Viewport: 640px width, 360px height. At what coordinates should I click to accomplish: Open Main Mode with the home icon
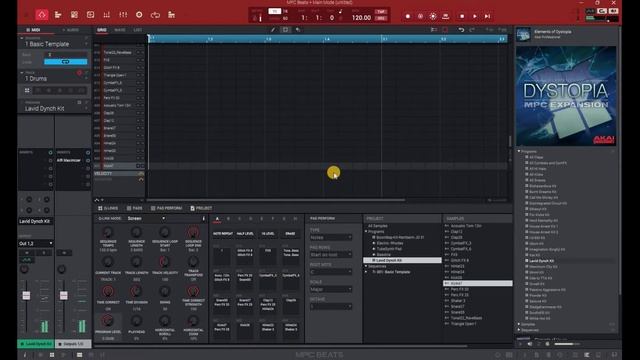click(x=42, y=15)
